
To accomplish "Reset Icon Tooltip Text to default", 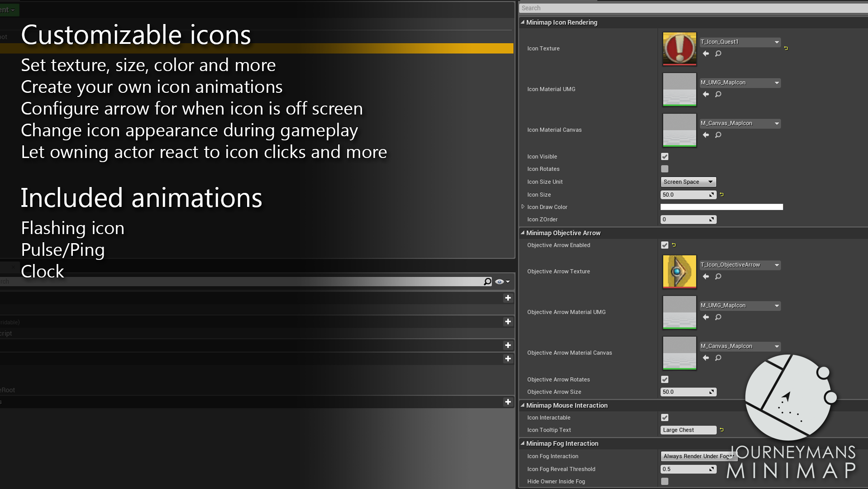I will tap(722, 430).
